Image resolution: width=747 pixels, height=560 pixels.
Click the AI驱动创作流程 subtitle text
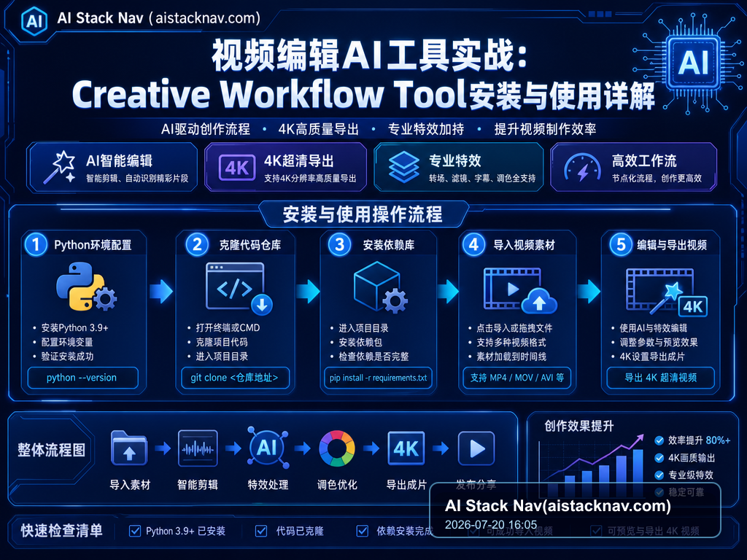tap(205, 129)
